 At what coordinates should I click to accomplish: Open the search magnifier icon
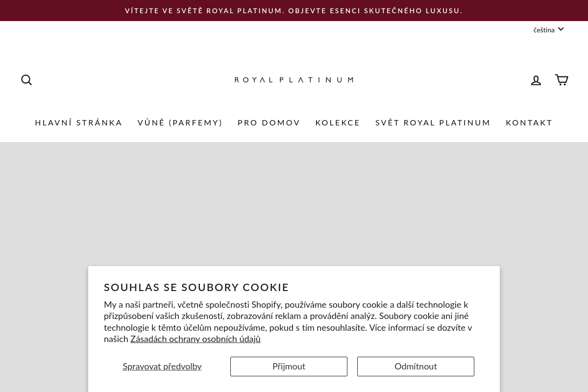pos(26,80)
